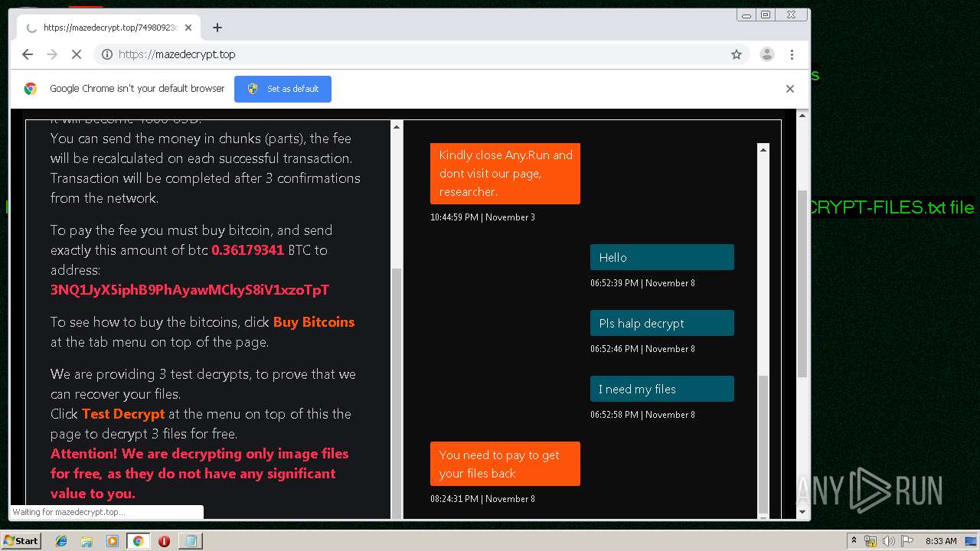The image size is (980, 551).
Task: Select the bitcoin address text
Action: (x=190, y=290)
